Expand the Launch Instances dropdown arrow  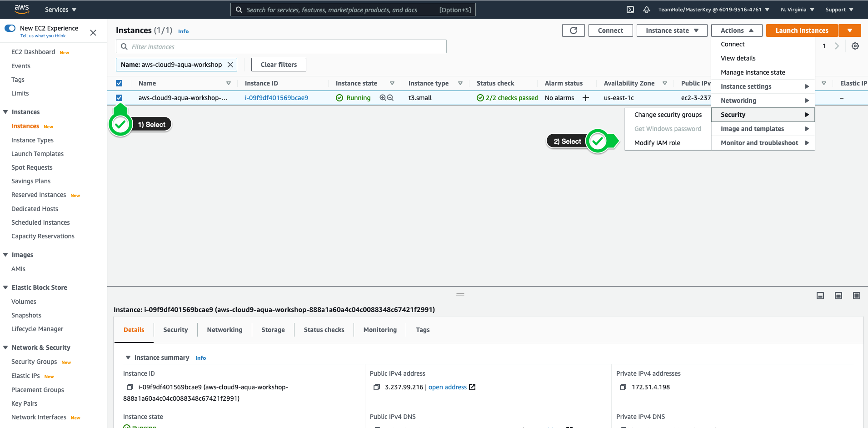pos(850,30)
